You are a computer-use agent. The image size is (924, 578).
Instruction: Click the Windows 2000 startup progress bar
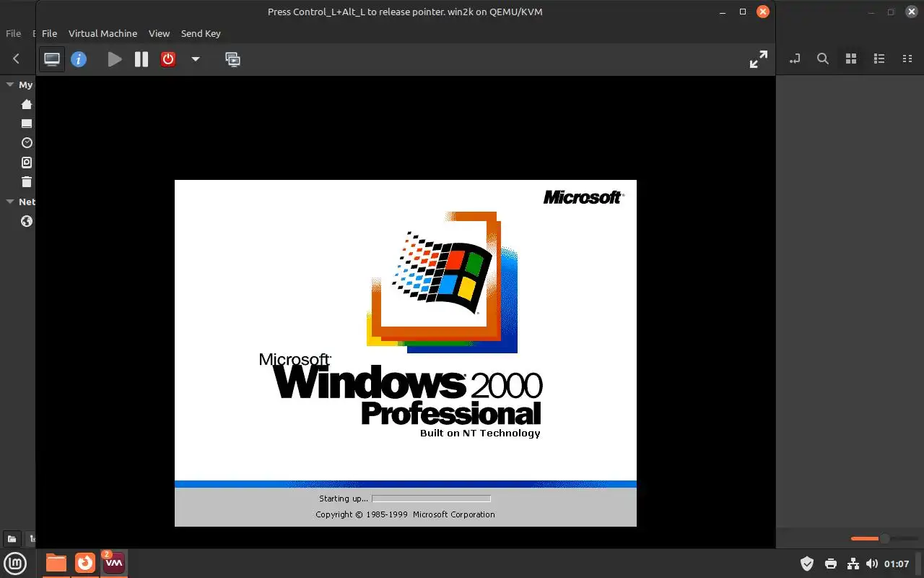click(x=431, y=499)
